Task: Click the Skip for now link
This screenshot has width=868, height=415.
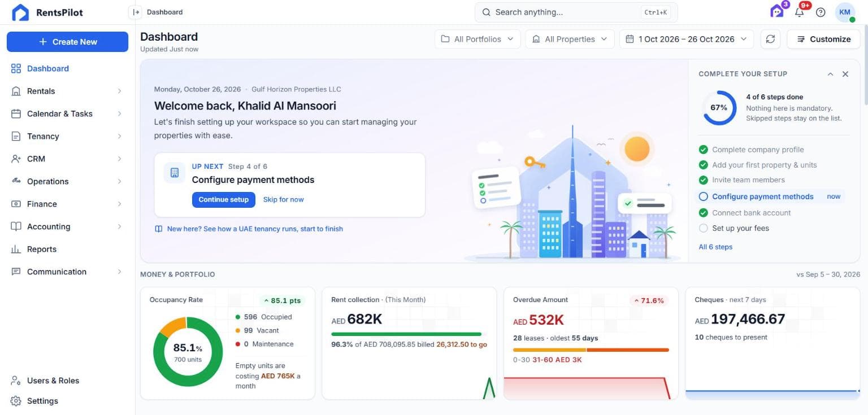Action: (x=284, y=199)
